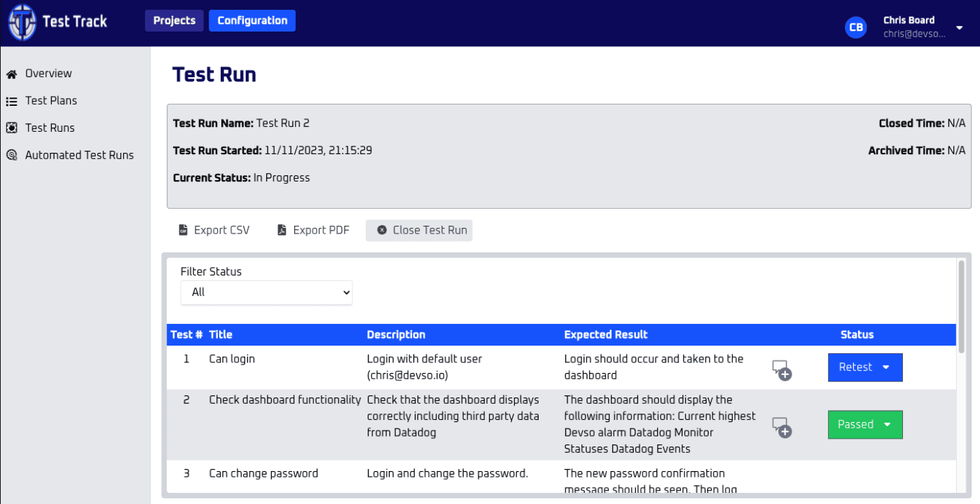Click the Automated Test Runs icon
980x504 pixels.
[x=11, y=156]
